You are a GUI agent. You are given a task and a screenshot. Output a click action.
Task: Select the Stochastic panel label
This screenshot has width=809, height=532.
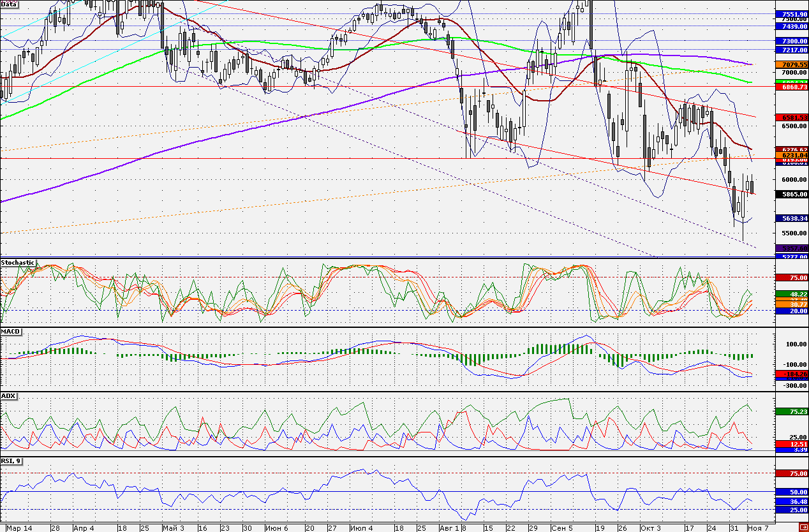coord(18,262)
